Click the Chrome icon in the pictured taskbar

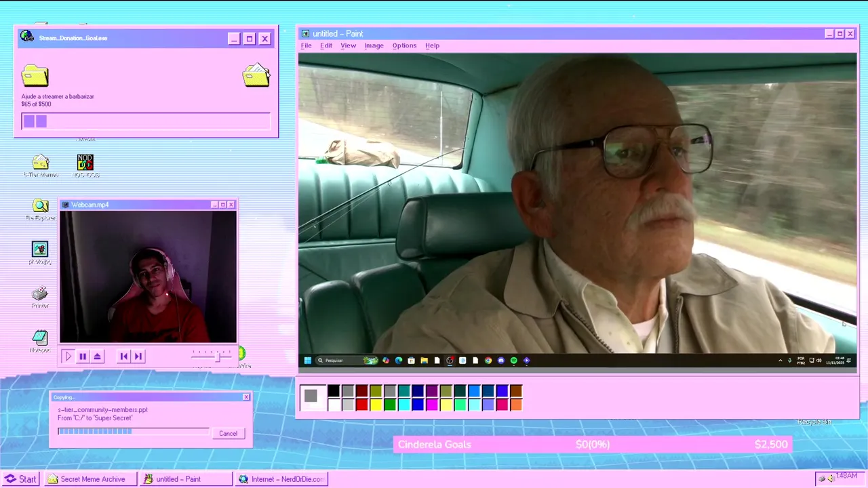(x=488, y=360)
